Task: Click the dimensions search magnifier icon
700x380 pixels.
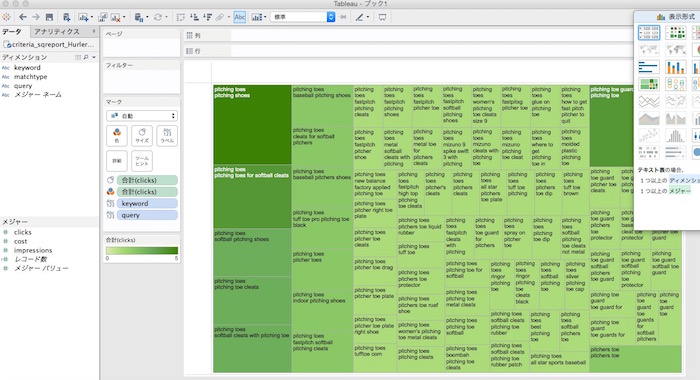Action: tap(86, 57)
